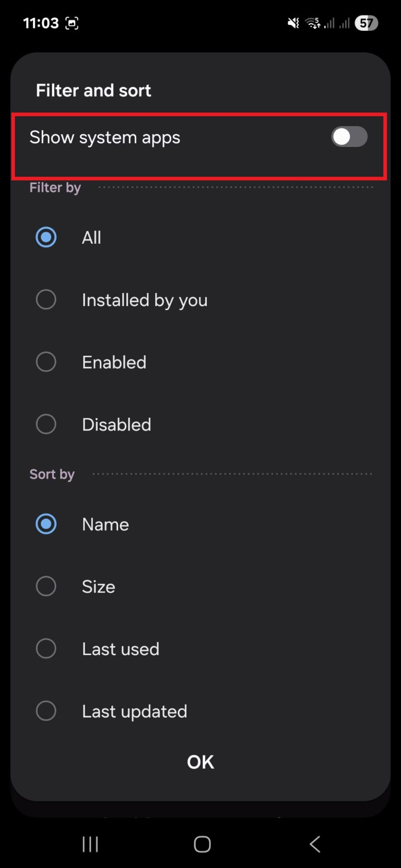Tap the screenshot capture status icon

coord(72,23)
